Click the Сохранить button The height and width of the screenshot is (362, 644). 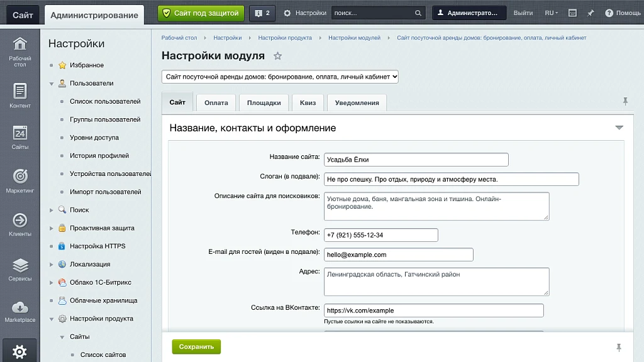[x=196, y=347]
